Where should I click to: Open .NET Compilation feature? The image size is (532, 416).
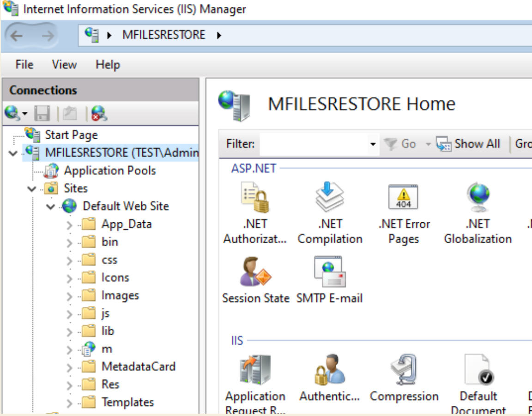330,213
